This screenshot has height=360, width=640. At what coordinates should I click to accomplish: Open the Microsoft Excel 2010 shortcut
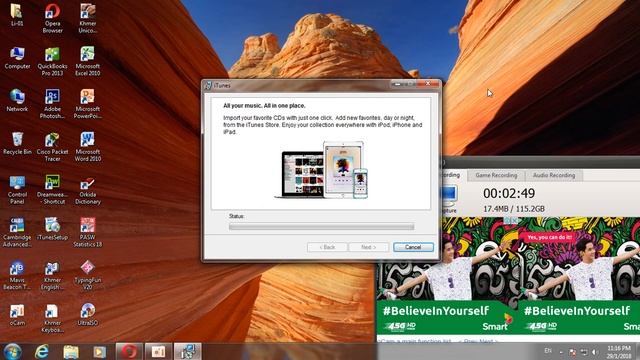pos(87,61)
